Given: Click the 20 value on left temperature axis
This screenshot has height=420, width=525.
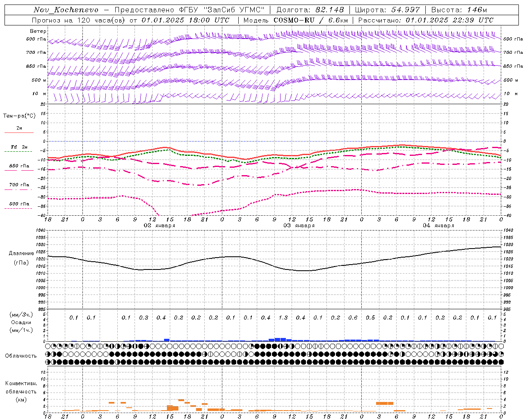Looking at the screenshot, I should 43,104.
